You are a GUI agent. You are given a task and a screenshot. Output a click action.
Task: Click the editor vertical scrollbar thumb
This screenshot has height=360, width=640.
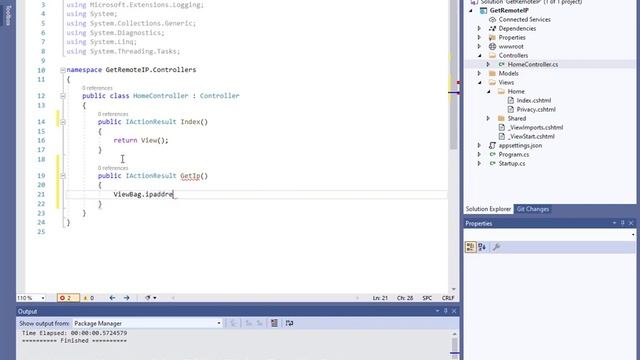453,74
